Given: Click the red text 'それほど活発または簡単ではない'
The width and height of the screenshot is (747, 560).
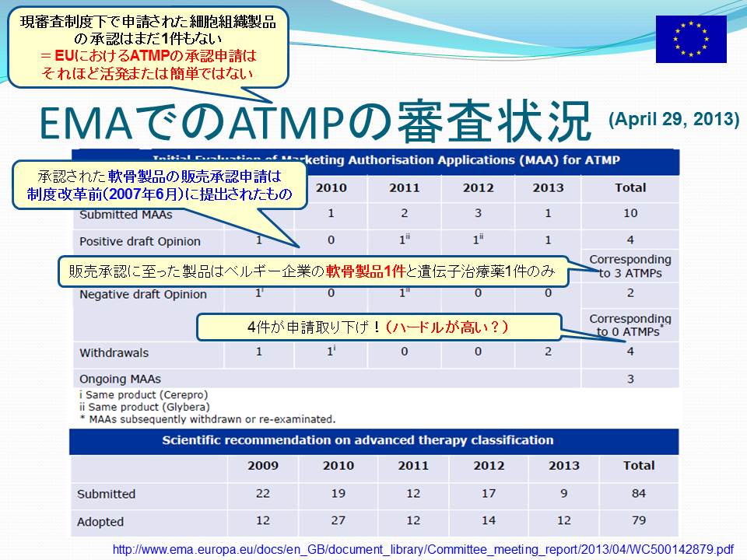Looking at the screenshot, I should pos(148,73).
